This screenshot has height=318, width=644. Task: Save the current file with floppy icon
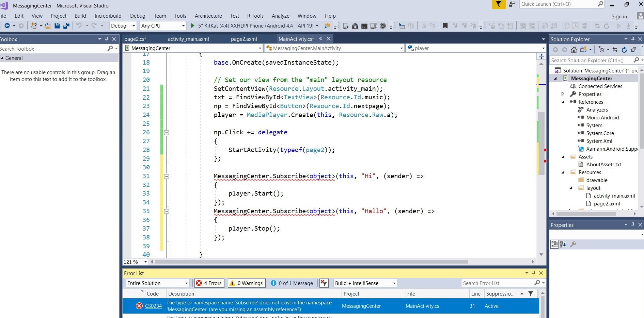[57, 26]
